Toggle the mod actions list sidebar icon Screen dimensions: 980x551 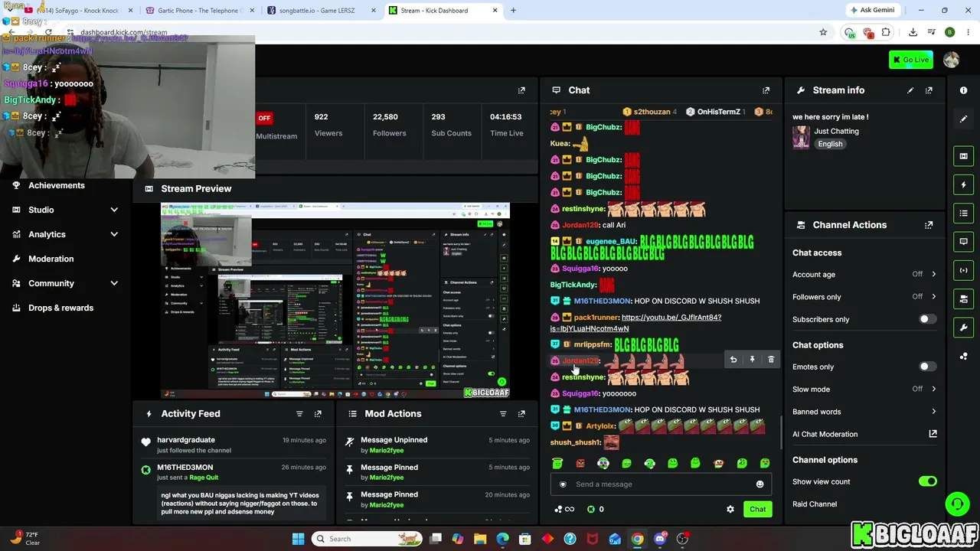coord(963,213)
